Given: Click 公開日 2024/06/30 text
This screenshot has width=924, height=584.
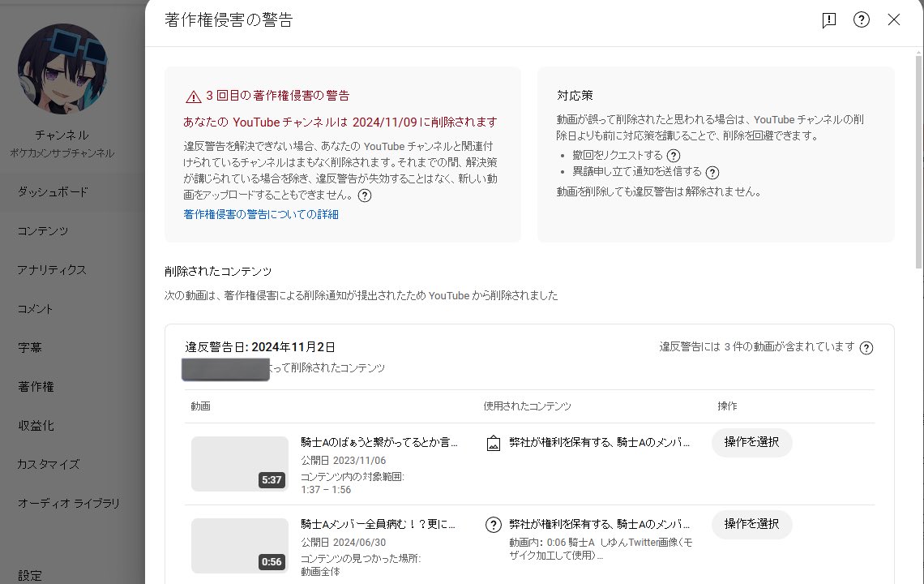Looking at the screenshot, I should tap(344, 542).
